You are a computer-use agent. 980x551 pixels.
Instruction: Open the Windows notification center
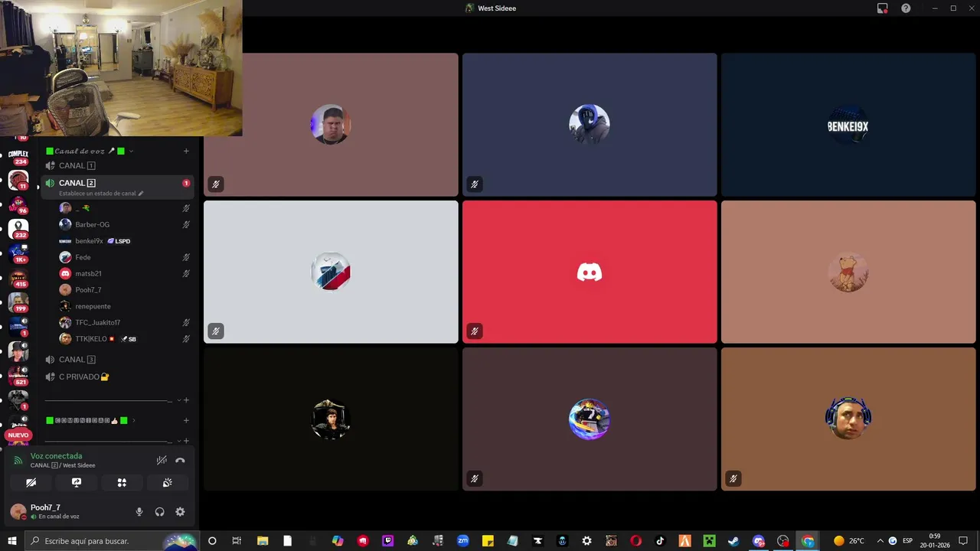point(963,541)
